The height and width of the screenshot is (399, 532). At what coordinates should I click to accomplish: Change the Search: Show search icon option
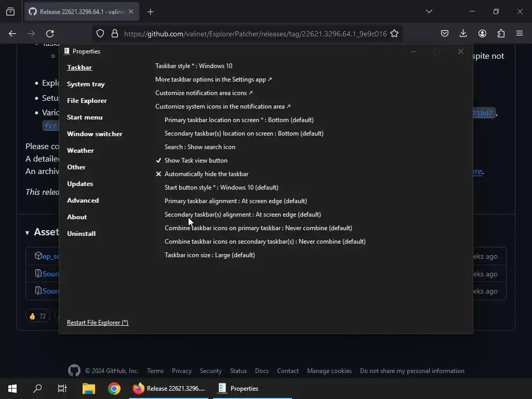coord(200,147)
